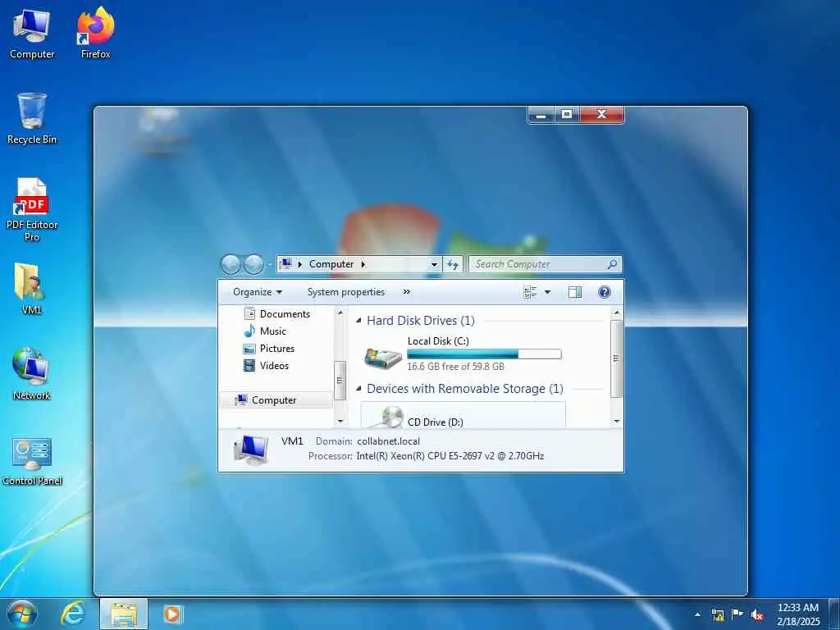
Task: Click the '16.6 GB free of 59.8 GB' text
Action: click(x=455, y=367)
